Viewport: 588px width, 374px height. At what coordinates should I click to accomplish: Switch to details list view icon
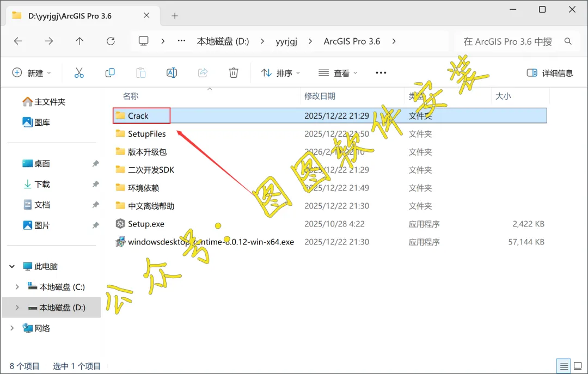(563, 366)
